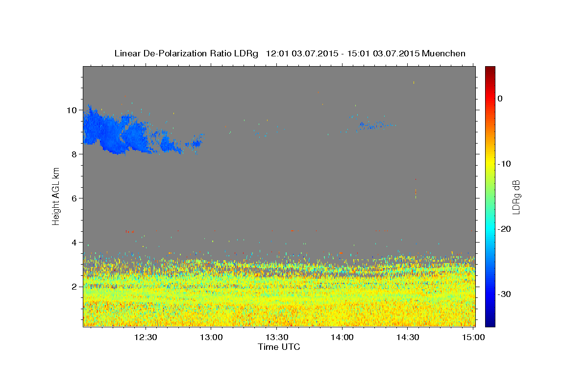The height and width of the screenshot is (392, 588).
Task: Click the 13:00 time tick label
Action: coord(211,337)
